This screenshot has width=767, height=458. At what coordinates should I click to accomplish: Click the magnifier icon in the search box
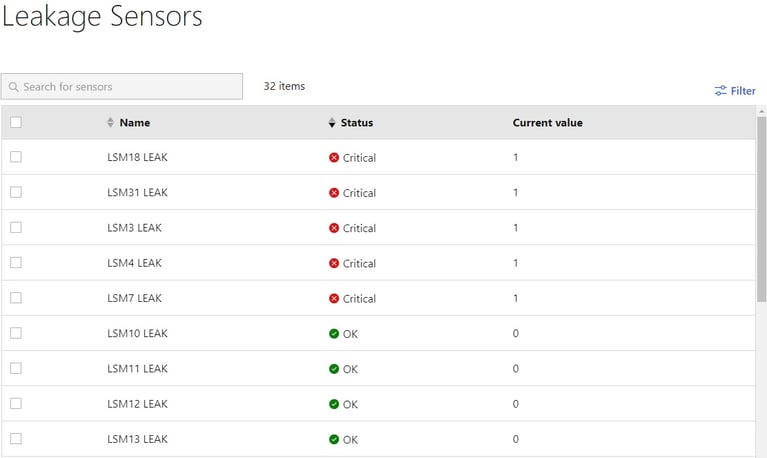(x=14, y=87)
